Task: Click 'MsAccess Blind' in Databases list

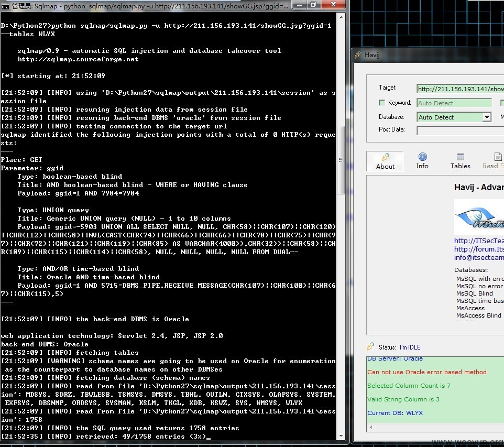Action: (479, 315)
